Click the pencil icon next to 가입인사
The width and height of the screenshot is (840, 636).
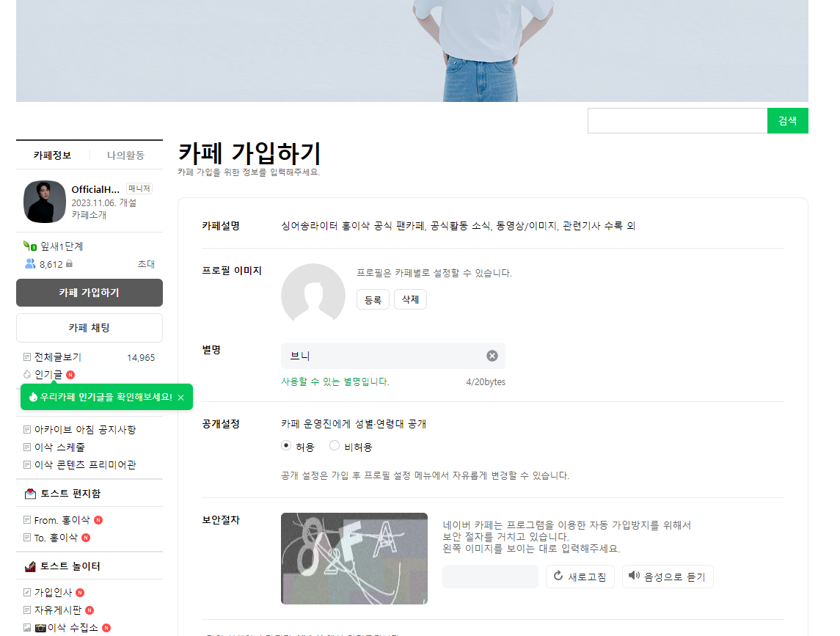pos(26,592)
